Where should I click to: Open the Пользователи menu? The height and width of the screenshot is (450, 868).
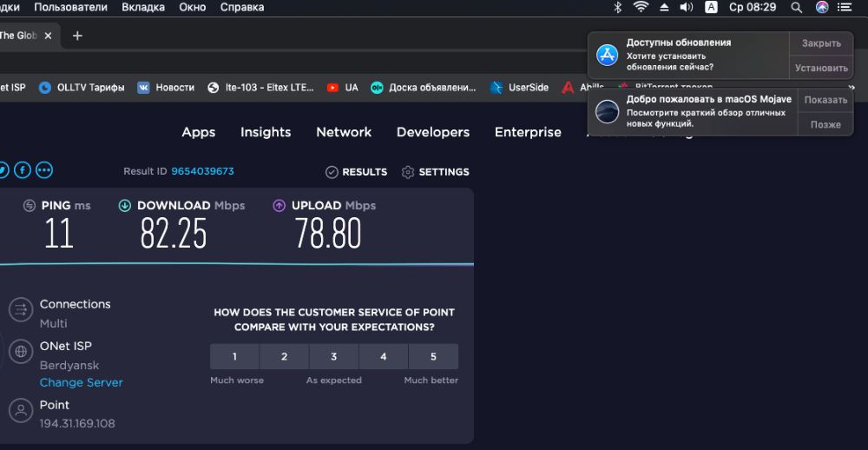(x=71, y=7)
